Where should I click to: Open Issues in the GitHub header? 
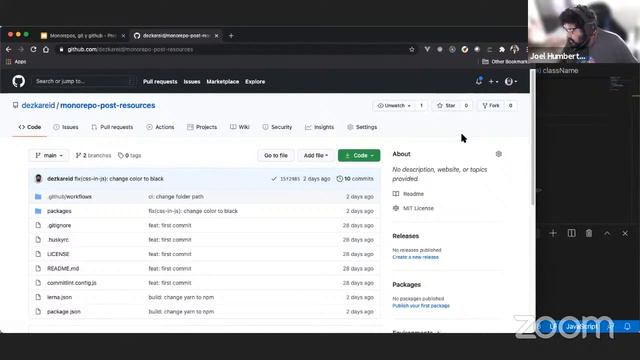(x=192, y=82)
